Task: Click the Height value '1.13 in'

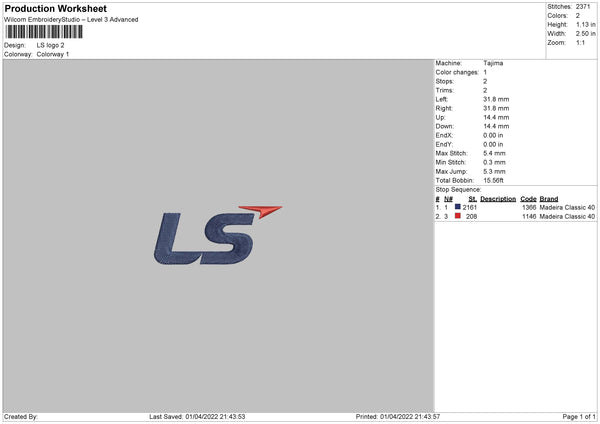Action: point(586,24)
